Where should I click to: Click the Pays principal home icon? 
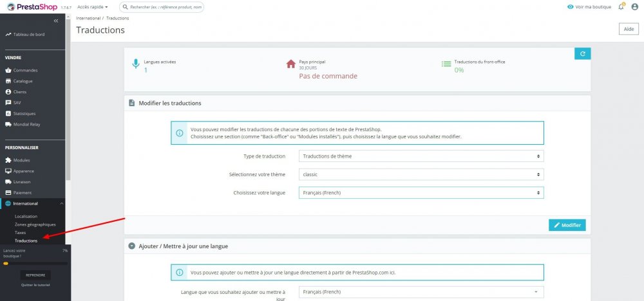[x=291, y=64]
